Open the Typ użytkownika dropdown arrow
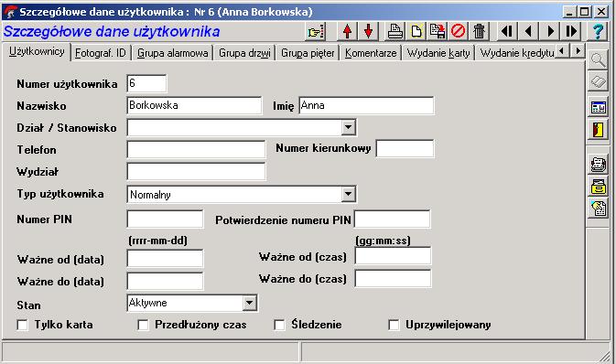 click(348, 194)
